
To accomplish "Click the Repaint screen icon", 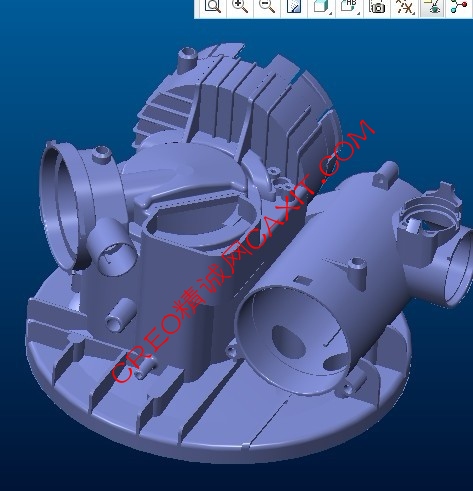I will [x=294, y=6].
